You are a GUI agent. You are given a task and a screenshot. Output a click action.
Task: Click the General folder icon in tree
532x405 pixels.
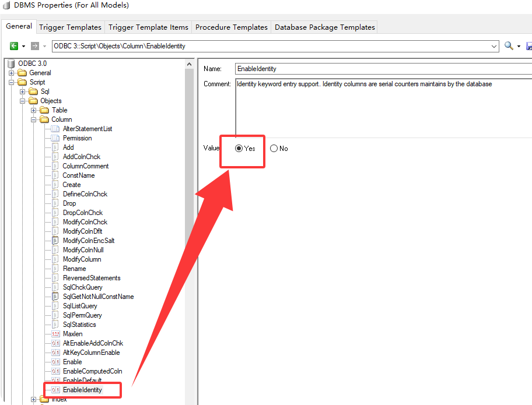tap(22, 73)
